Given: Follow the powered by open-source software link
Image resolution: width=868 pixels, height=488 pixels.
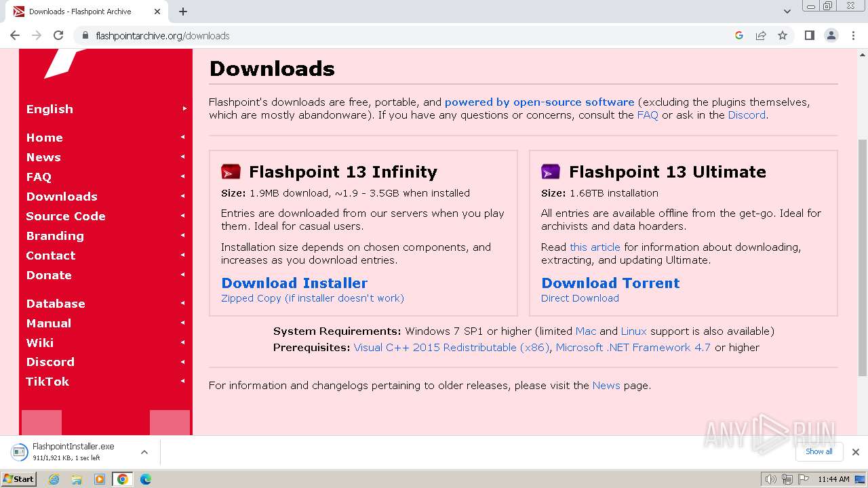Looking at the screenshot, I should coord(539,102).
